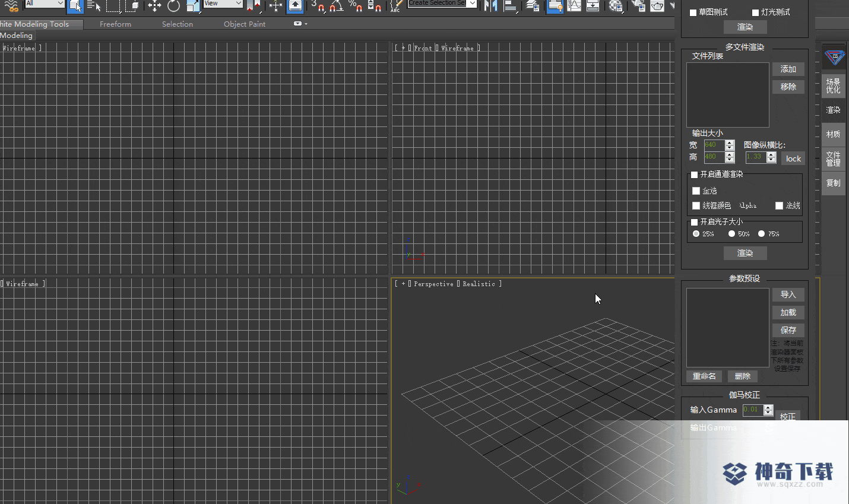
Task: Click the Mirror tool icon
Action: 490,6
